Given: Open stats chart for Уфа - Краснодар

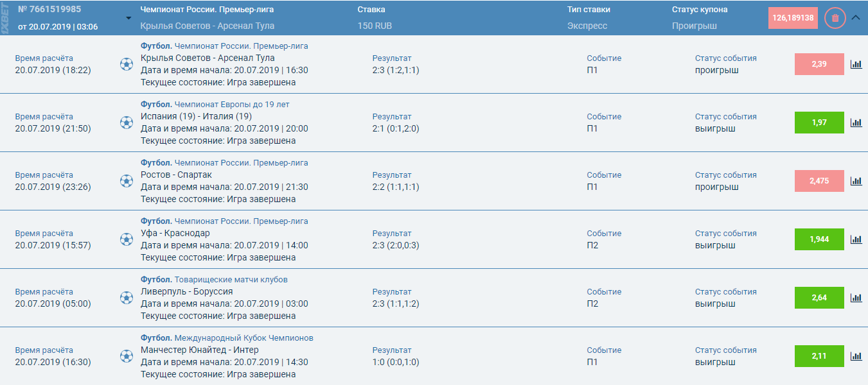Looking at the screenshot, I should coord(856,239).
